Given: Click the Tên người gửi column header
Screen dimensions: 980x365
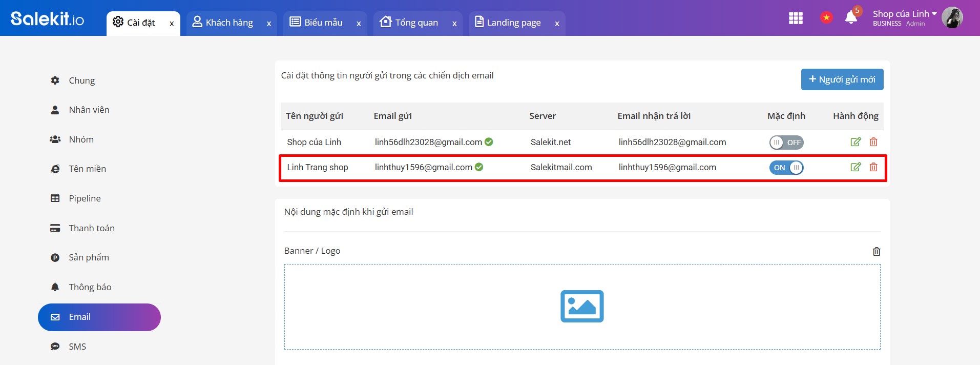Looking at the screenshot, I should [315, 116].
